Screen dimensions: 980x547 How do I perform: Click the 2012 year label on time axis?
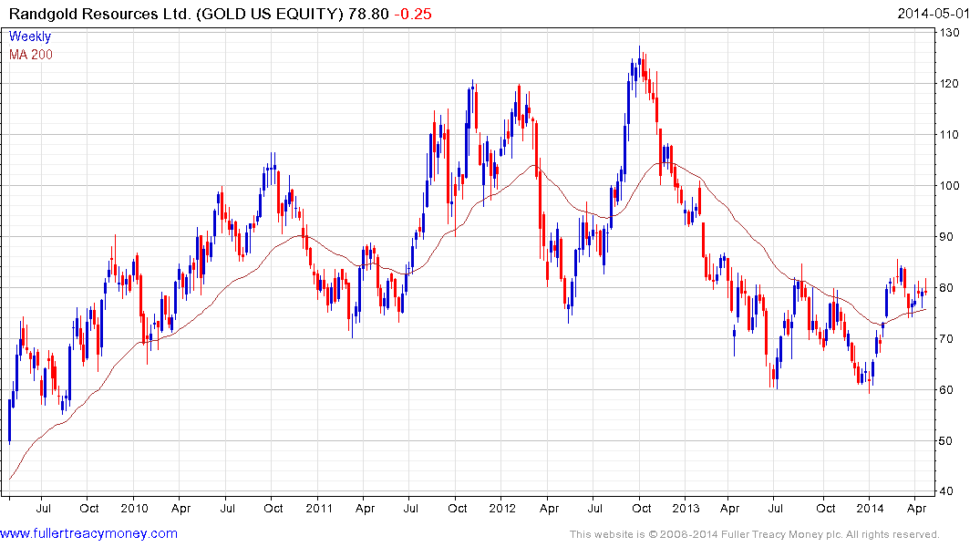tap(502, 508)
